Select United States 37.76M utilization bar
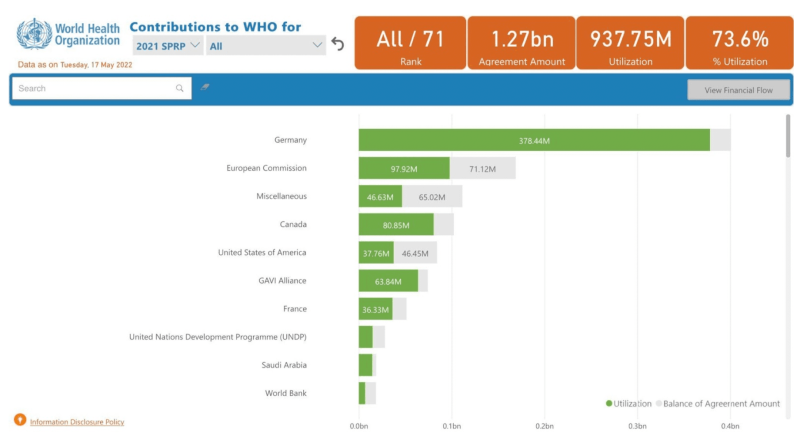Screen dimensions: 800x443 [376, 253]
